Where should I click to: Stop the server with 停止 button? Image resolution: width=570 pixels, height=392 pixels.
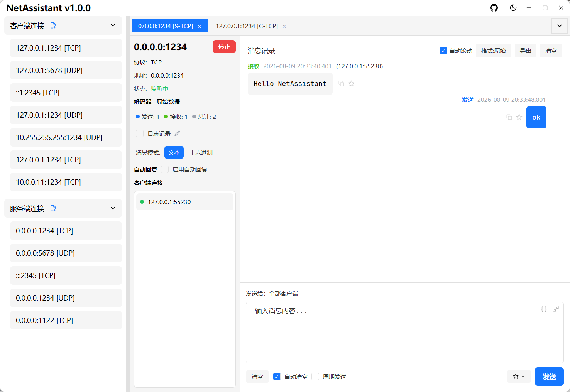pos(224,47)
